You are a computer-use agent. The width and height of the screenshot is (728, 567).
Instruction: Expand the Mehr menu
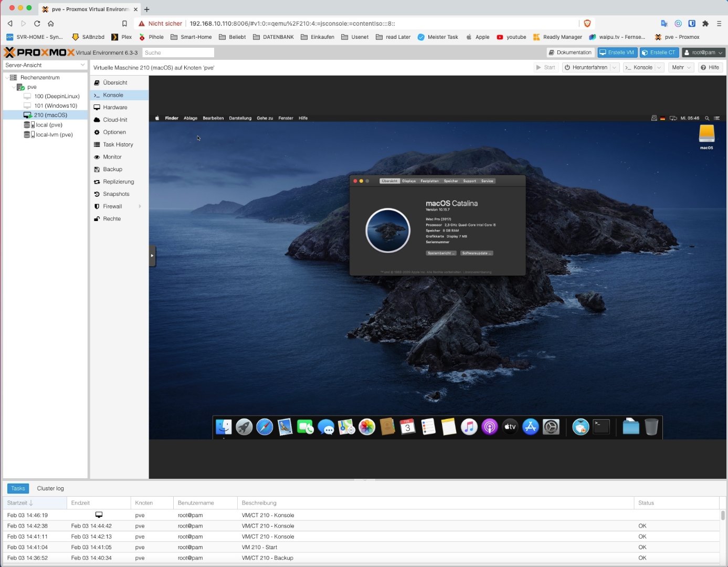[681, 68]
